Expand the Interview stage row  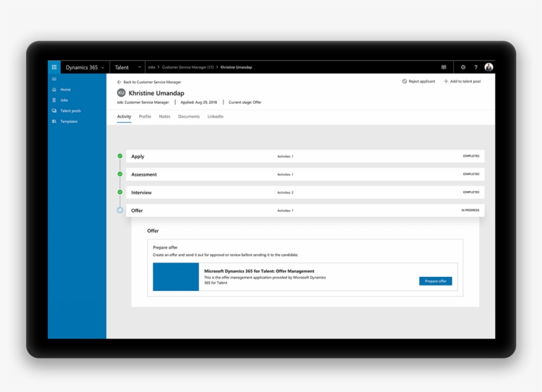tap(304, 192)
